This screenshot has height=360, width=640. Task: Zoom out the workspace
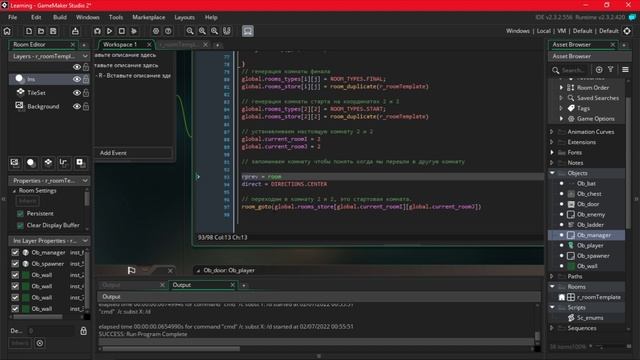[190, 31]
